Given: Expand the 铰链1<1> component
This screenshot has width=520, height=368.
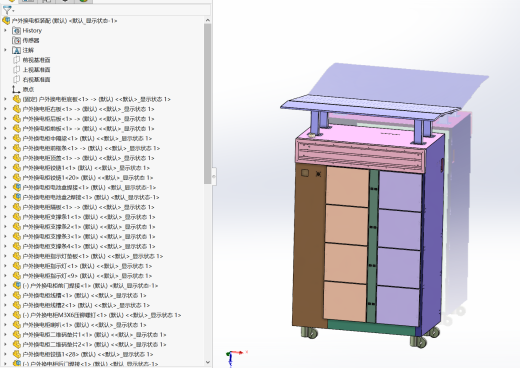Looking at the screenshot, I should [x=5, y=168].
